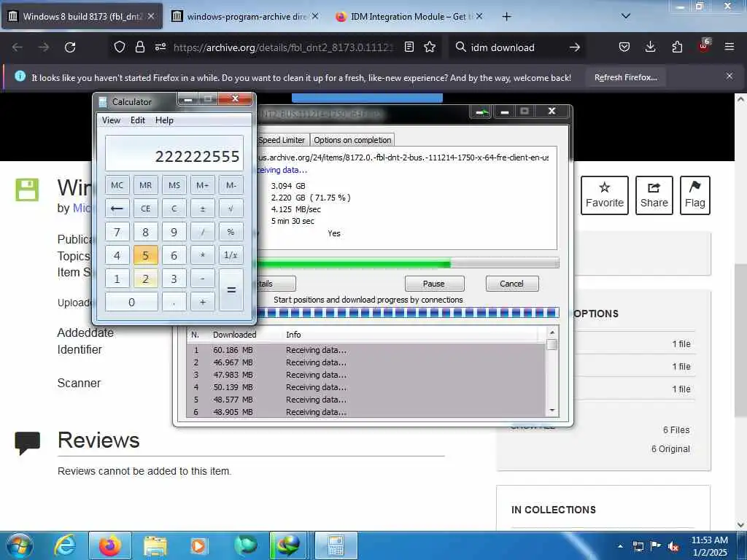Pause the IDM download
Viewport: 747px width, 560px height.
tap(434, 284)
